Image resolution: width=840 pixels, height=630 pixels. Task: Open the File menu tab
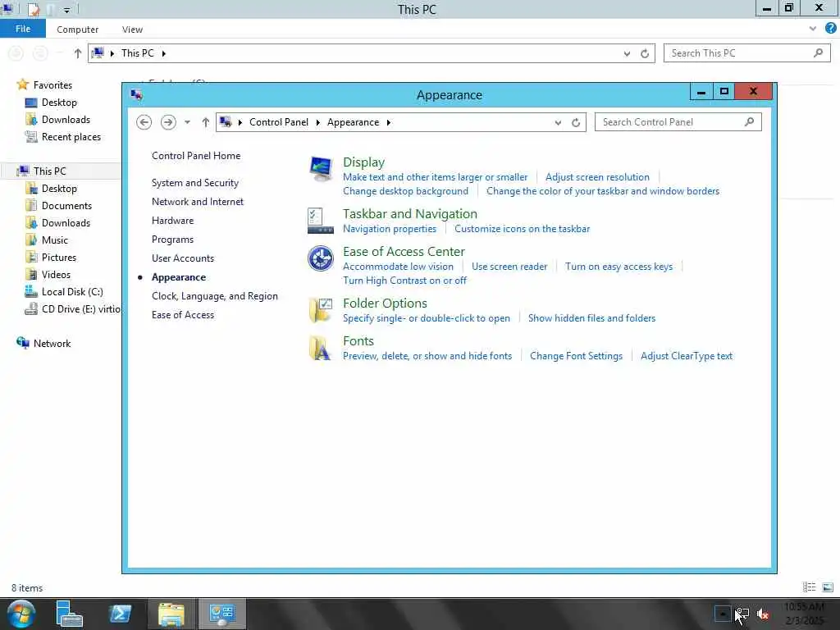coord(23,29)
